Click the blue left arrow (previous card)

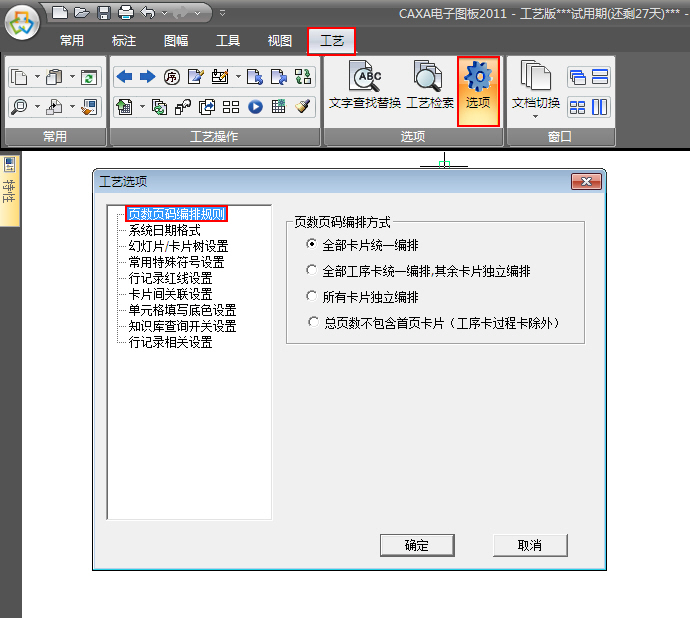pyautogui.click(x=125, y=77)
